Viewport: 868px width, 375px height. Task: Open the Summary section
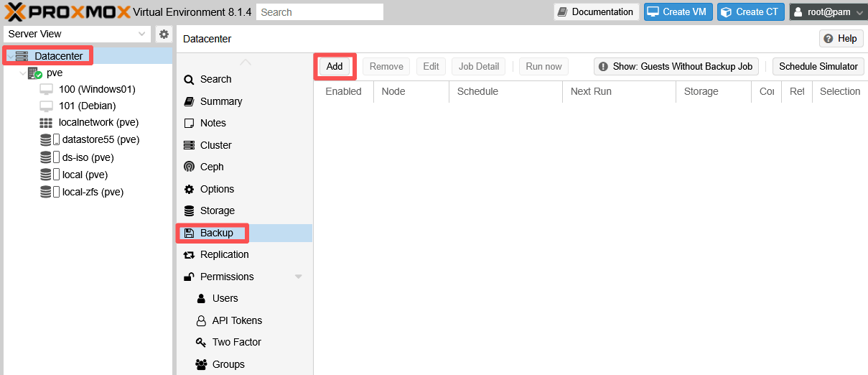[244, 101]
